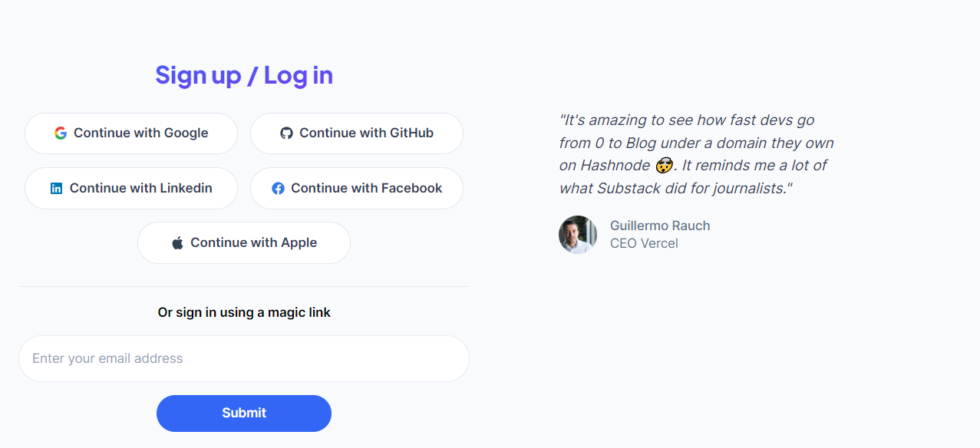Tap the Continue with Apple label
Image resolution: width=980 pixels, height=448 pixels.
(x=253, y=242)
